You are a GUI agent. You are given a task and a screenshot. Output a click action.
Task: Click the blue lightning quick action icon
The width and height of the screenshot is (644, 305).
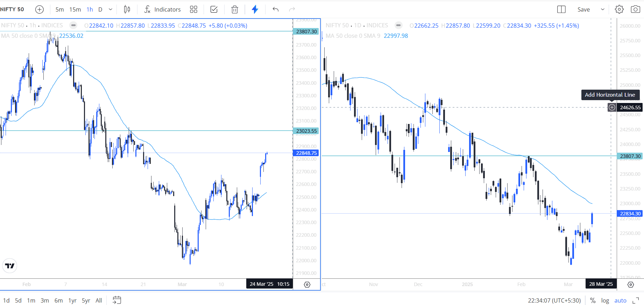[255, 9]
